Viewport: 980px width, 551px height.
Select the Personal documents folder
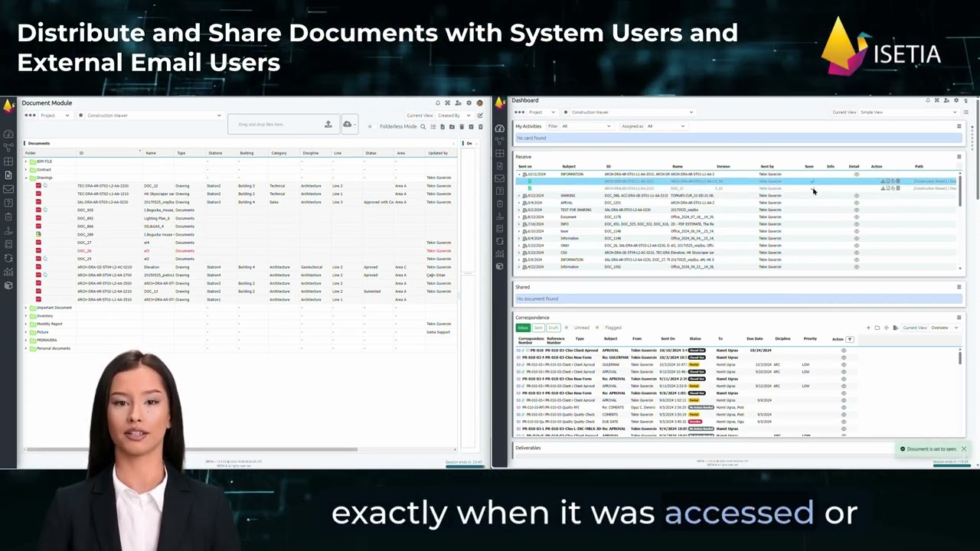click(50, 348)
